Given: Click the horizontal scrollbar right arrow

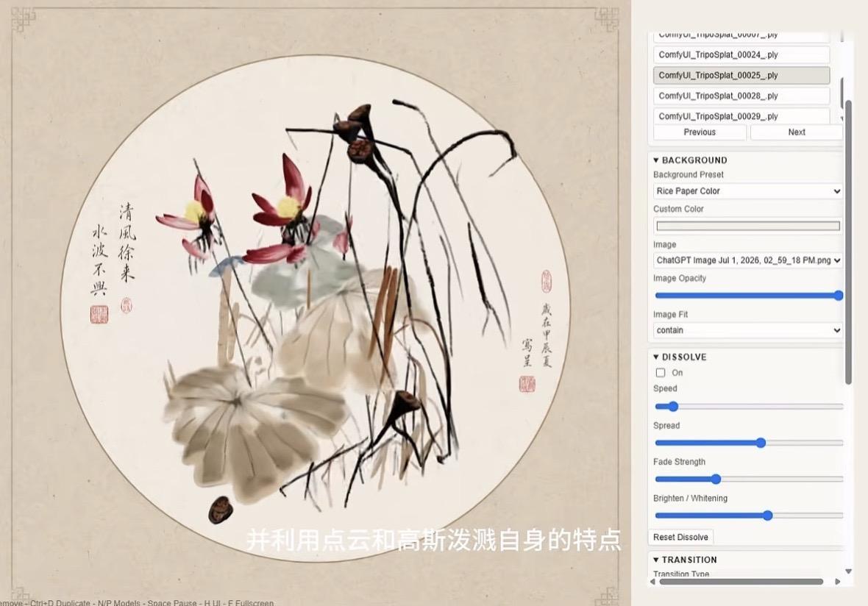Looking at the screenshot, I should point(837,582).
